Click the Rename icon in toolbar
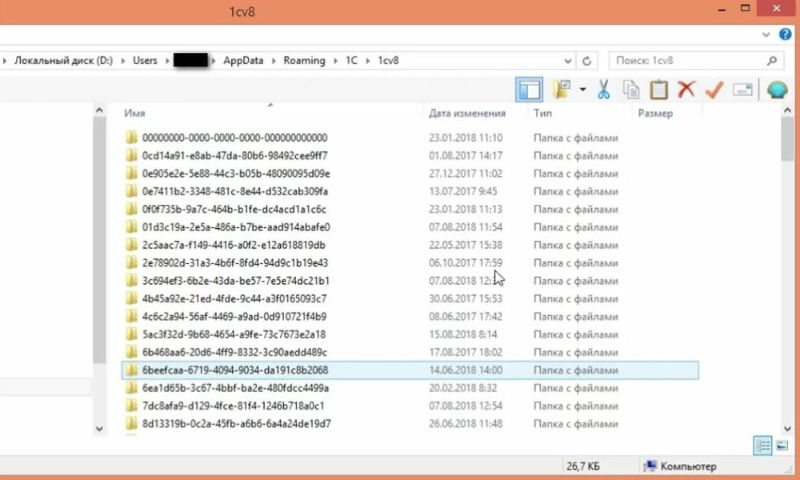The height and width of the screenshot is (480, 800). click(x=742, y=90)
